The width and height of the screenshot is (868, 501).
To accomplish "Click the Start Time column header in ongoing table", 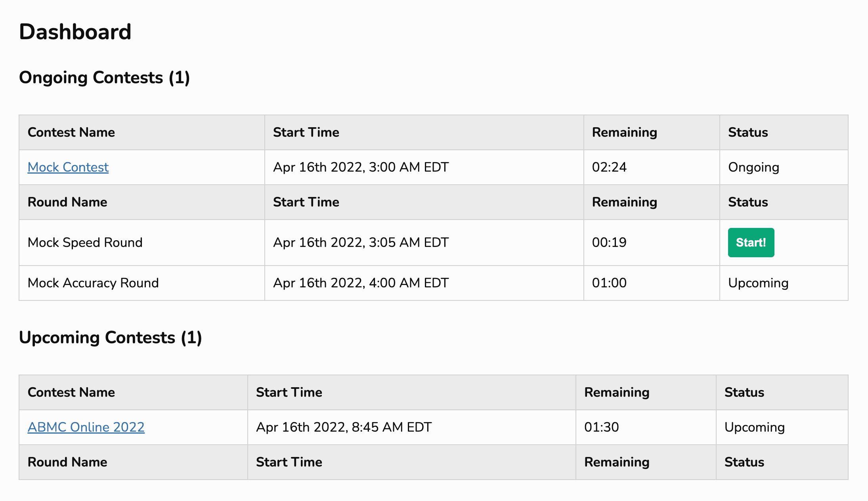I will tap(306, 132).
